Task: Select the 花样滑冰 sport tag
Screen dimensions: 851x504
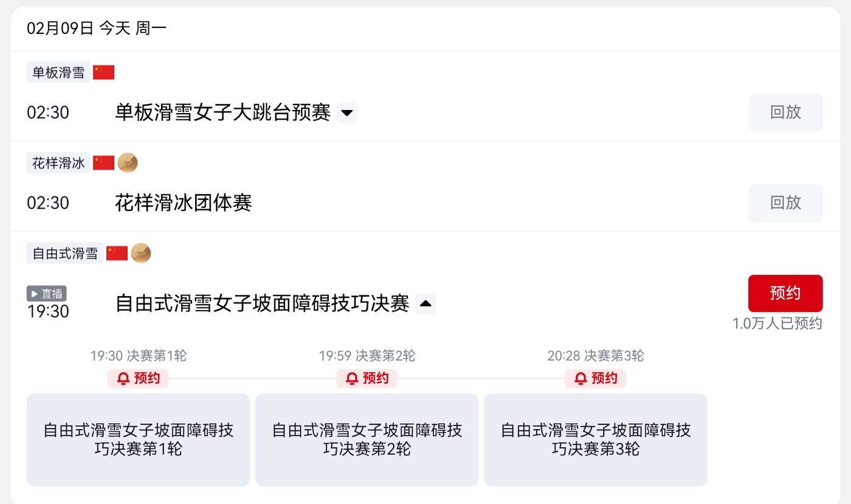Action: 58,162
